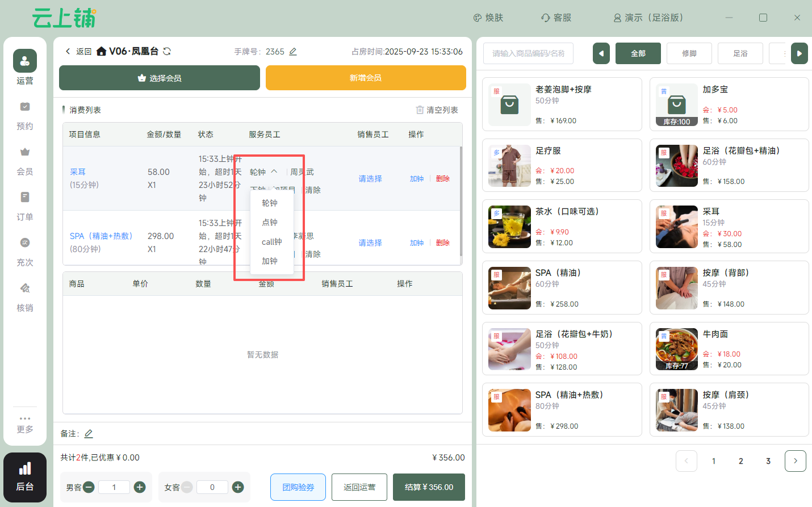Increase 男客 count with plus button

(140, 487)
